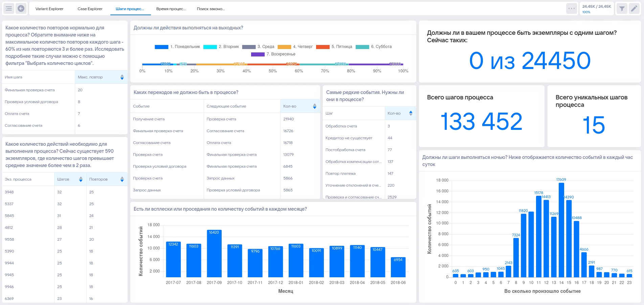Toggle Суббота legend swatch
The image size is (644, 305).
point(362,47)
